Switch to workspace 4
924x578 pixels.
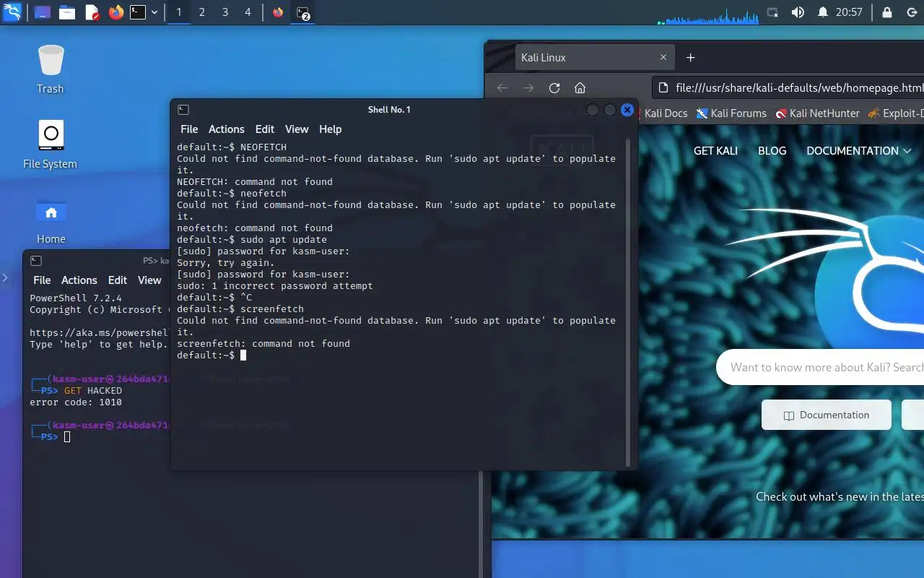pos(248,12)
